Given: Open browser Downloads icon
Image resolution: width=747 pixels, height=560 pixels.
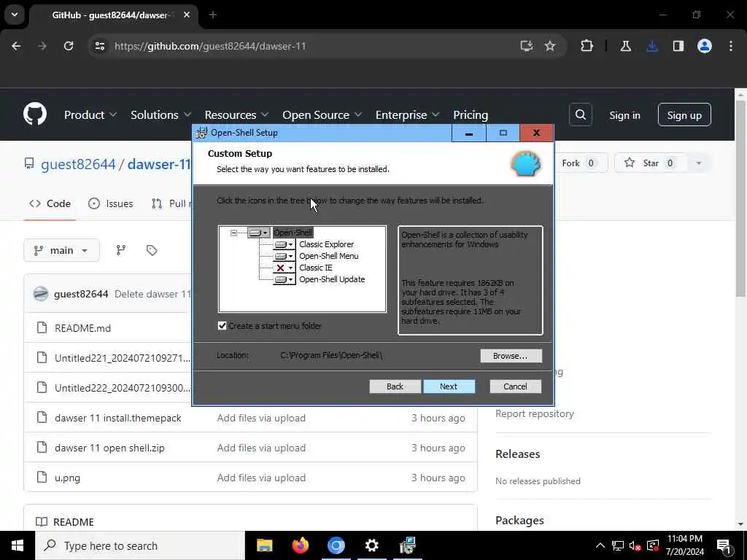Looking at the screenshot, I should tap(652, 46).
